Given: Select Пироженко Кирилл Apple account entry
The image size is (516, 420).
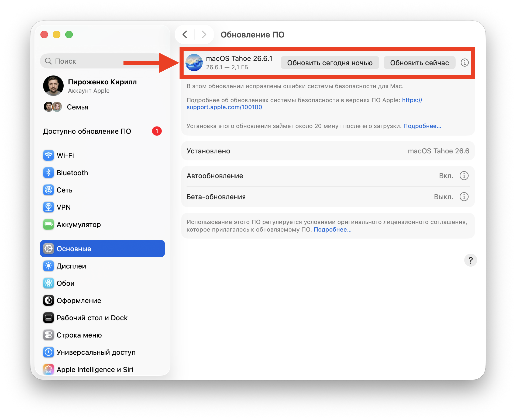Looking at the screenshot, I should (x=102, y=86).
